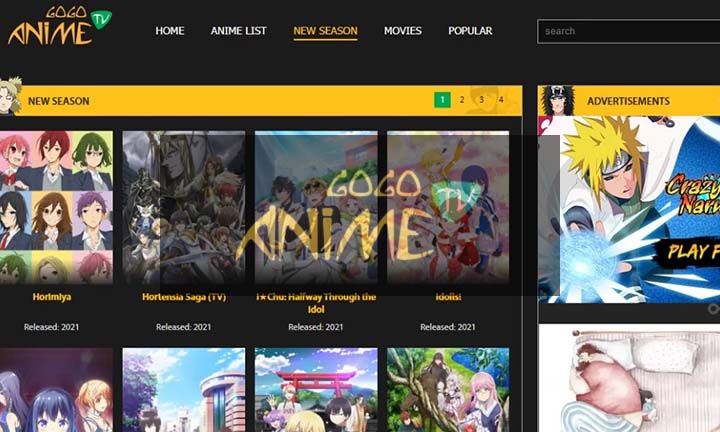
Task: Click the I★Chu: Halfway Through the Idol title
Action: pyautogui.click(x=316, y=303)
